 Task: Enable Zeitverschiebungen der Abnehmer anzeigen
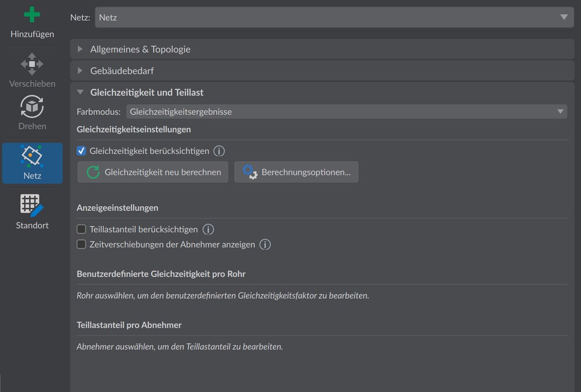pyautogui.click(x=81, y=244)
